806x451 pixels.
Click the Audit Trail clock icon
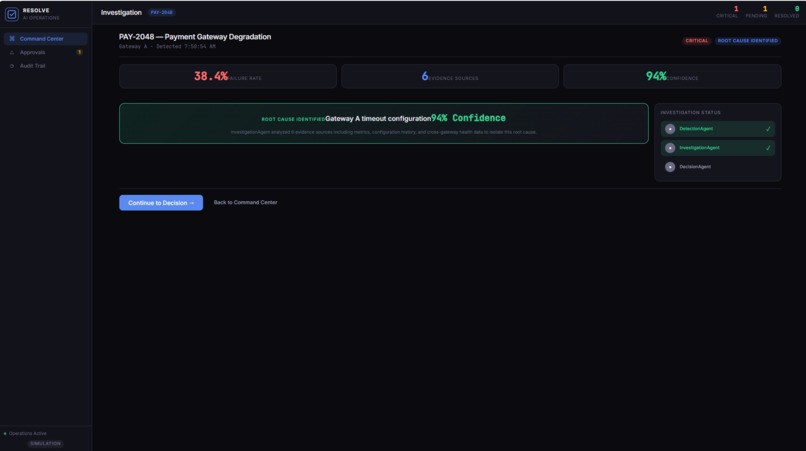pyautogui.click(x=12, y=66)
